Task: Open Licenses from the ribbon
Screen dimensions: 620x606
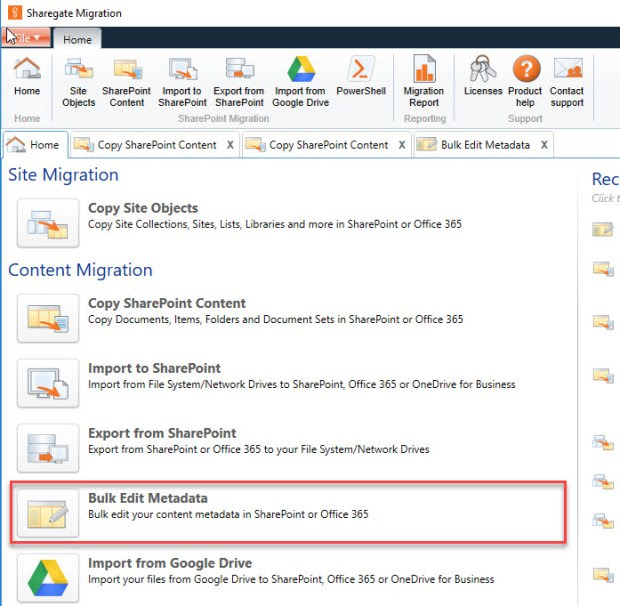Action: pos(483,77)
